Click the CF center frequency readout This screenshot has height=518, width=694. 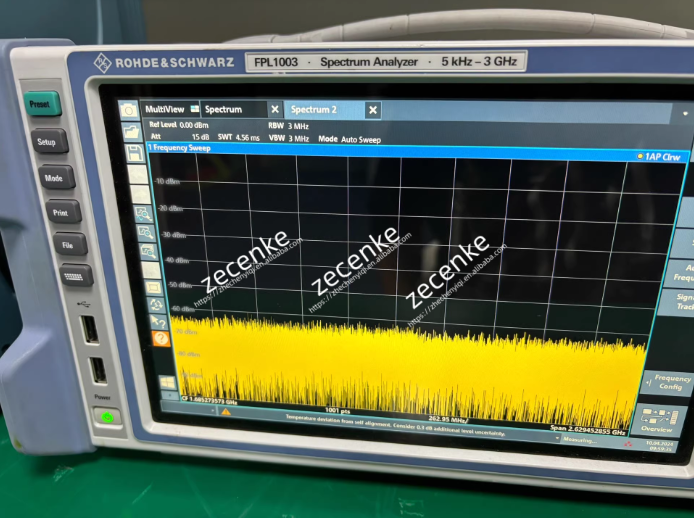(209, 401)
